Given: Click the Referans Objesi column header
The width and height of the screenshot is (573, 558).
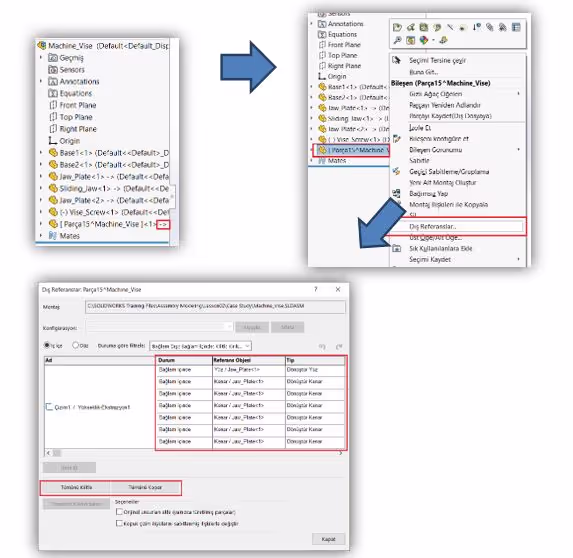Looking at the screenshot, I should [248, 360].
